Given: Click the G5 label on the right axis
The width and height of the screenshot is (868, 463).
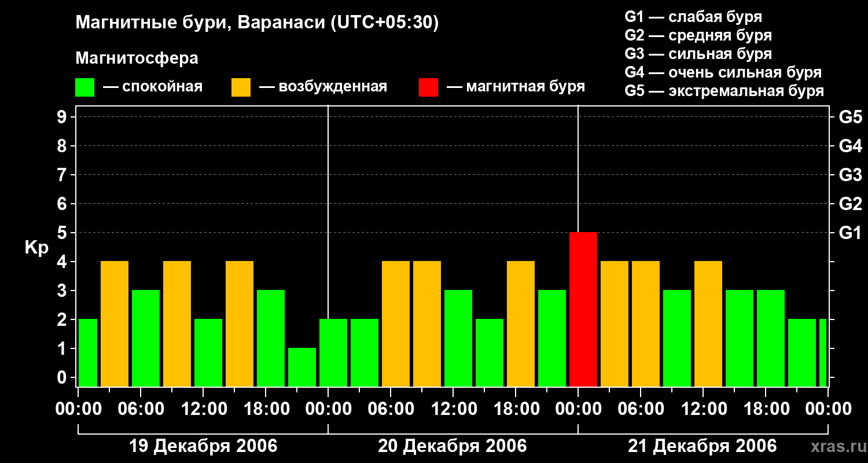Looking at the screenshot, I should [850, 117].
